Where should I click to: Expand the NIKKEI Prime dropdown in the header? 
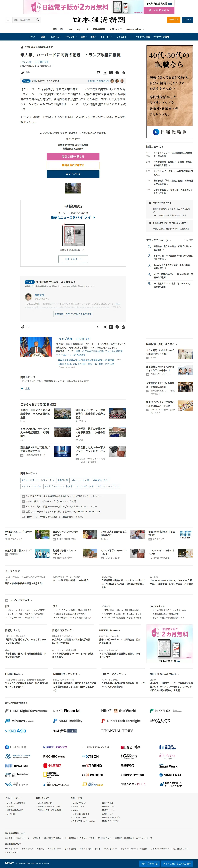click(x=135, y=29)
